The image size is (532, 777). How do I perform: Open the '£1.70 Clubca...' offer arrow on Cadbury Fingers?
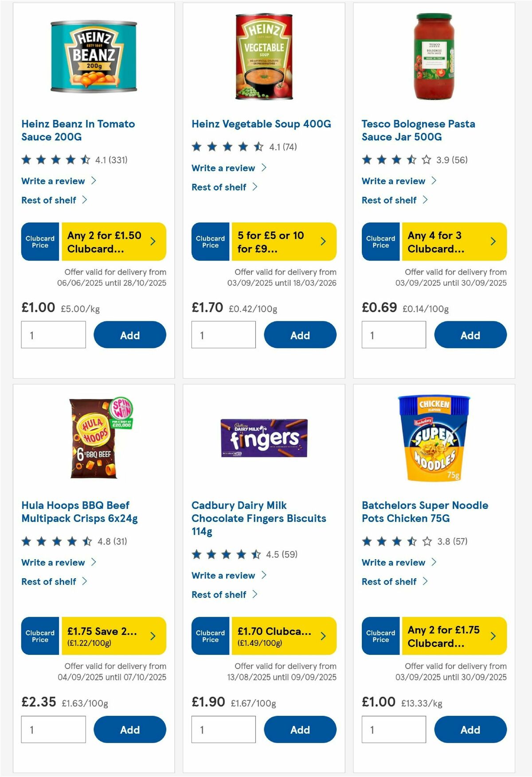click(323, 636)
